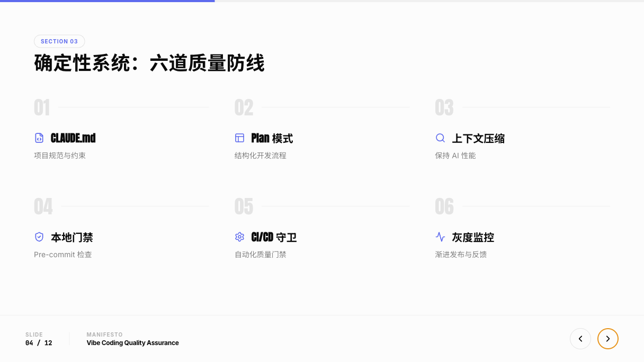Click the slide title 确定性系统：六道质量防线
Viewport: 644px width, 362px height.
click(149, 63)
